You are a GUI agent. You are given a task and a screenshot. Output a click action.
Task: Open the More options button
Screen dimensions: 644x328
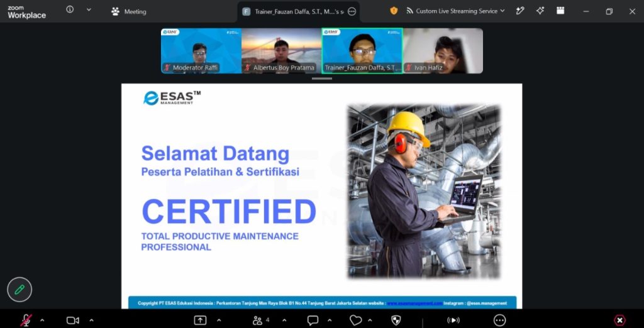pos(500,320)
